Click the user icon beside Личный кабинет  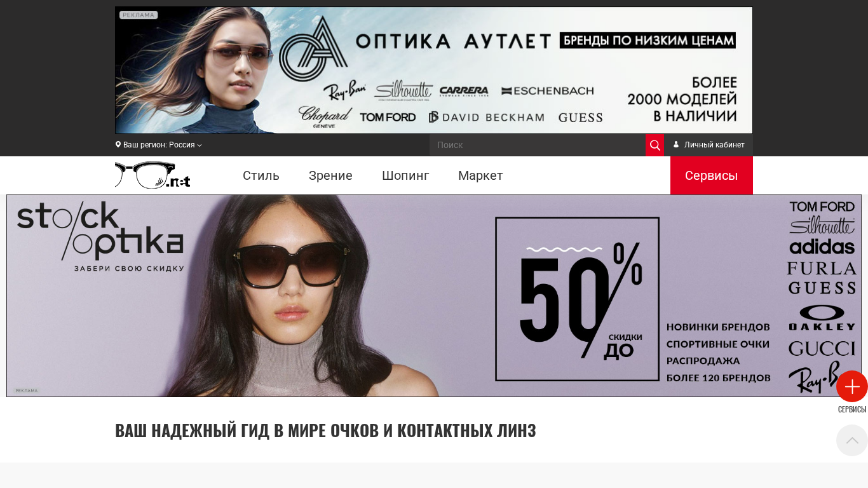point(676,145)
